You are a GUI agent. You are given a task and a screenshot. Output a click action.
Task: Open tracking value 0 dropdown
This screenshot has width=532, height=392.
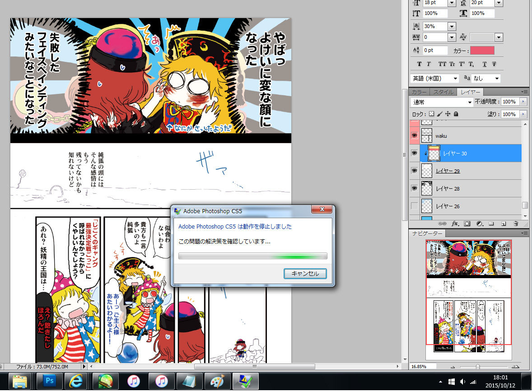point(452,37)
